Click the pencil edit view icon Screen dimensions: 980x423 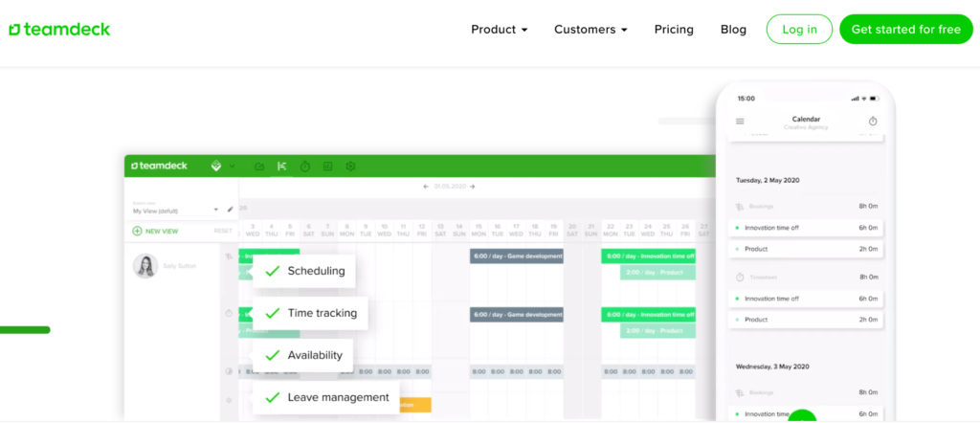(x=230, y=210)
